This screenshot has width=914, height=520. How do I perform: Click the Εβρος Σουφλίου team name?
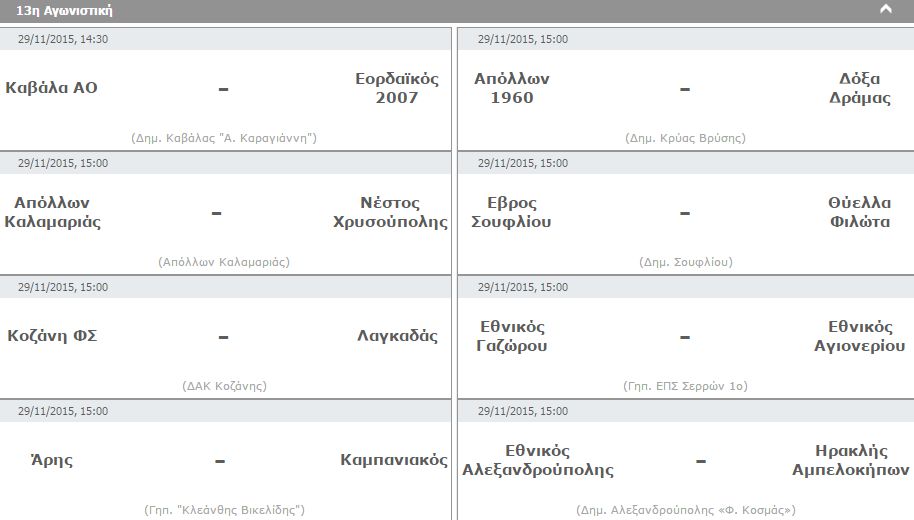tap(511, 212)
